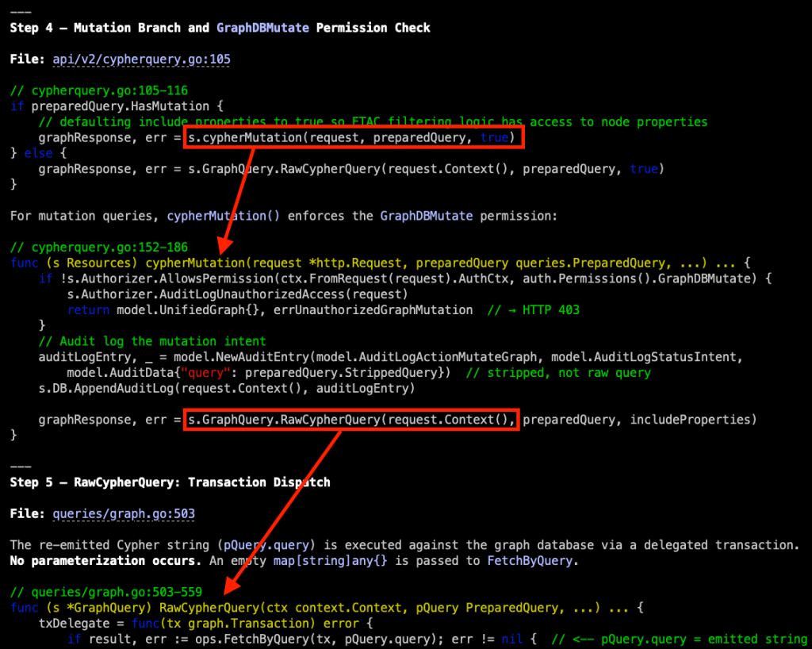Click the queries/graph.go:503-559 comment line
The image size is (812, 649).
(x=105, y=592)
